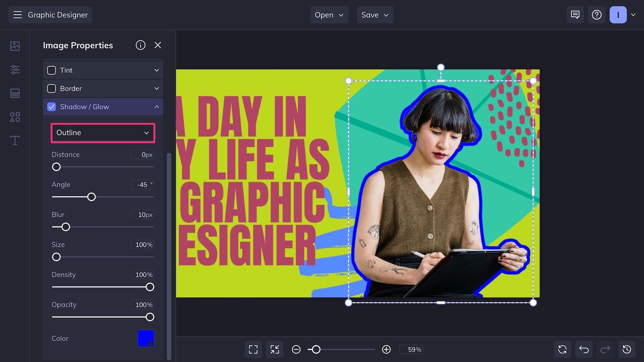Screen dimensions: 644x362
Task: Open the Outline style dropdown
Action: pyautogui.click(x=103, y=133)
